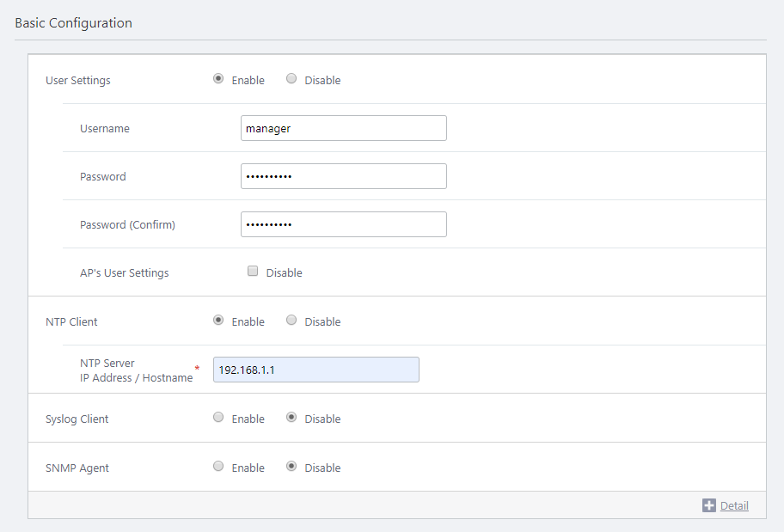784x532 pixels.
Task: Check the AP's User Settings Disable checkbox
Action: click(x=253, y=272)
